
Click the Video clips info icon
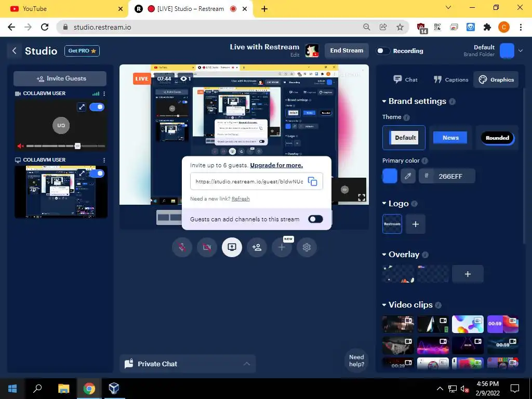pos(438,305)
